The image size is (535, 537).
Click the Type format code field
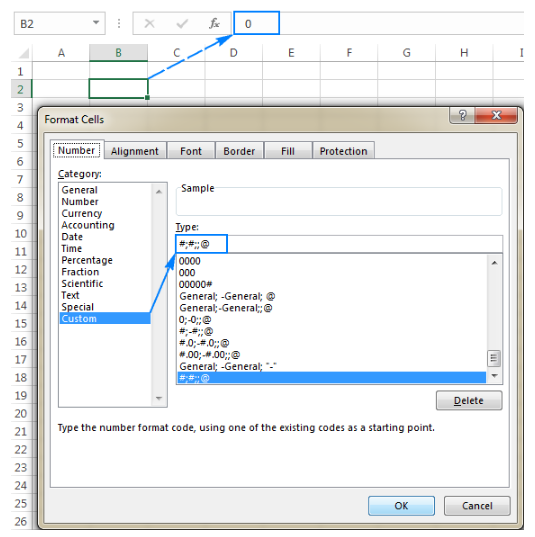339,244
